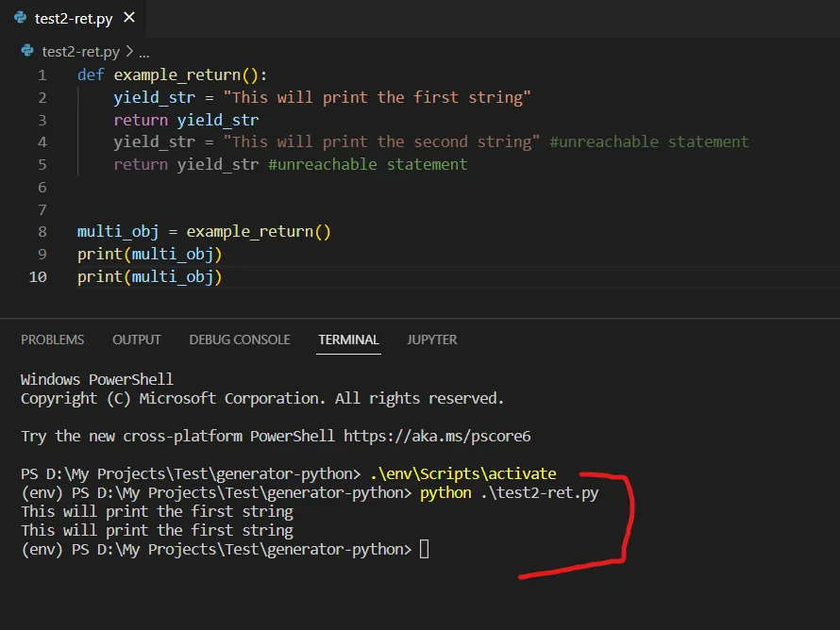The image size is (840, 630).
Task: Close the test2-ret.py editor tab
Action: pyautogui.click(x=129, y=17)
